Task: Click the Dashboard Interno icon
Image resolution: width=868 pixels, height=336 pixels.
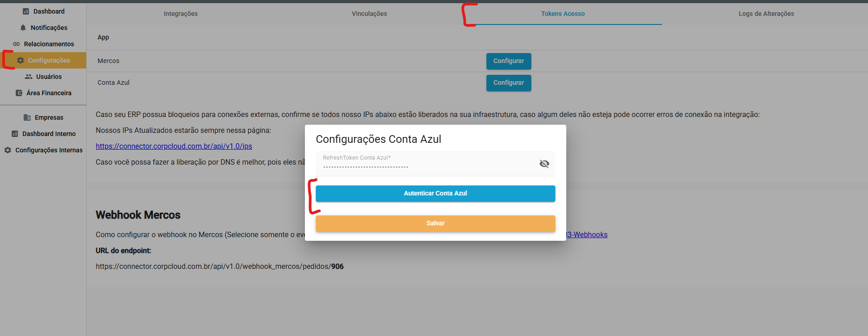Action: [x=15, y=134]
